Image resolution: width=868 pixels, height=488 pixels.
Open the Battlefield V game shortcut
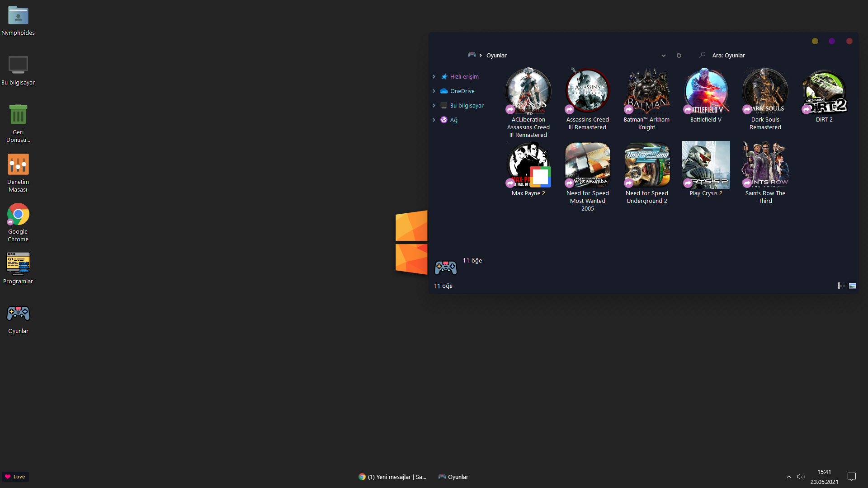(x=706, y=92)
